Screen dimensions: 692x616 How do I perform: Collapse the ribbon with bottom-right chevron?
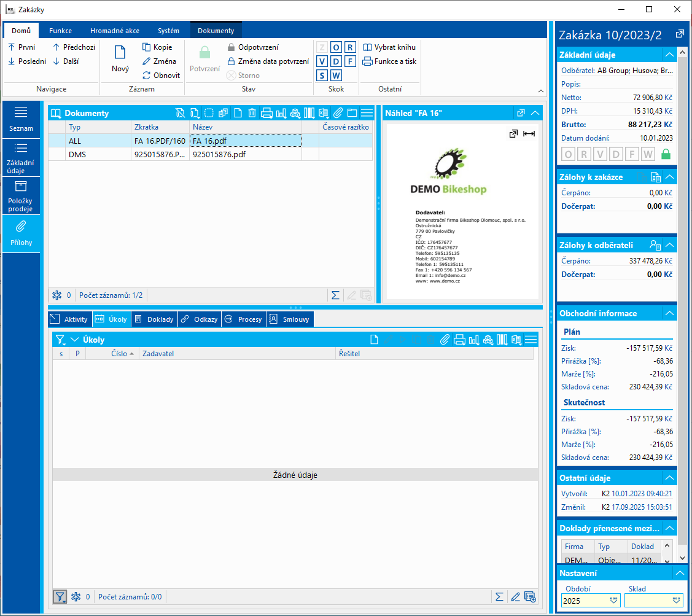[x=540, y=91]
